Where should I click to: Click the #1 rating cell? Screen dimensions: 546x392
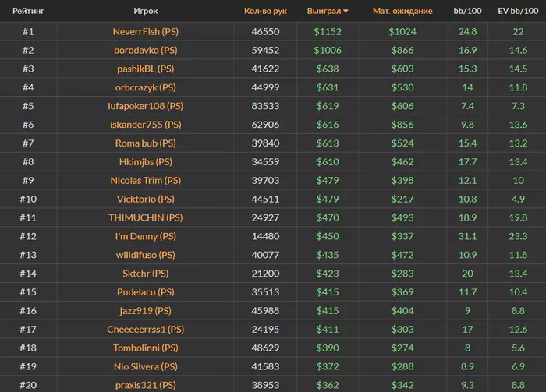(x=28, y=31)
